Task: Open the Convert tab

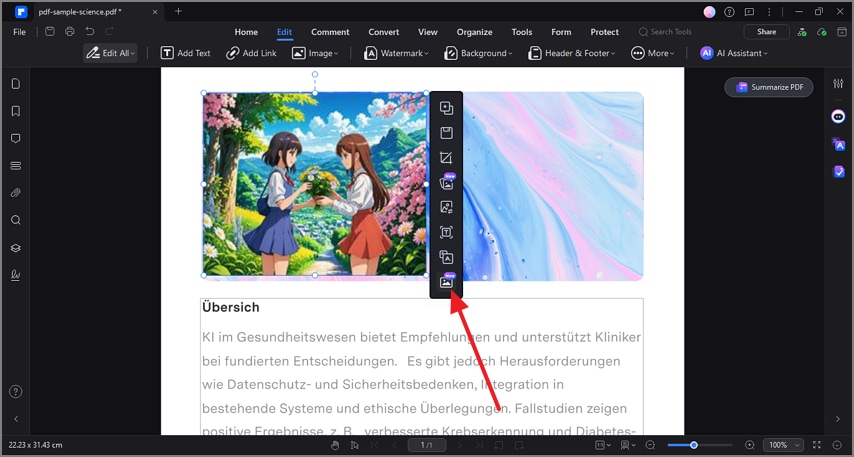Action: click(x=383, y=32)
